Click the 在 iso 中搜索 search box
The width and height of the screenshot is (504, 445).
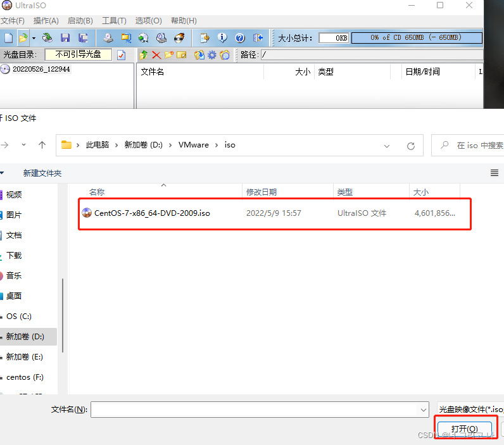tap(468, 145)
